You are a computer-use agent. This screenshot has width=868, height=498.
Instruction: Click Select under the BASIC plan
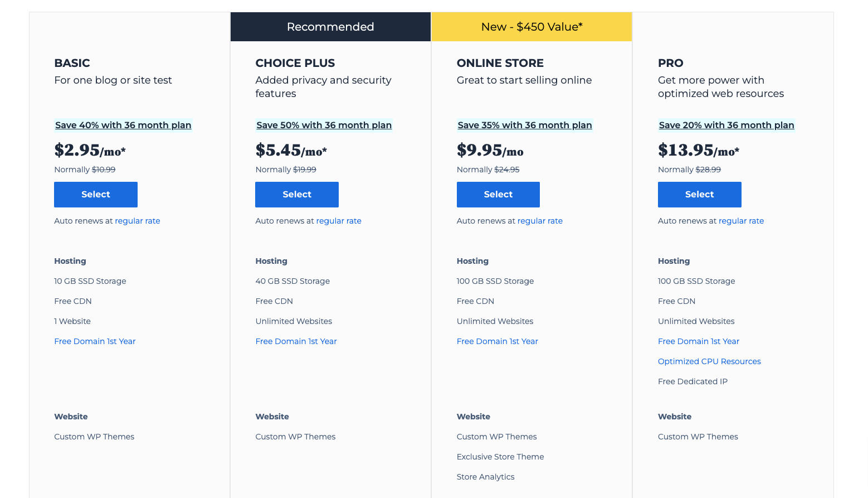click(x=95, y=194)
